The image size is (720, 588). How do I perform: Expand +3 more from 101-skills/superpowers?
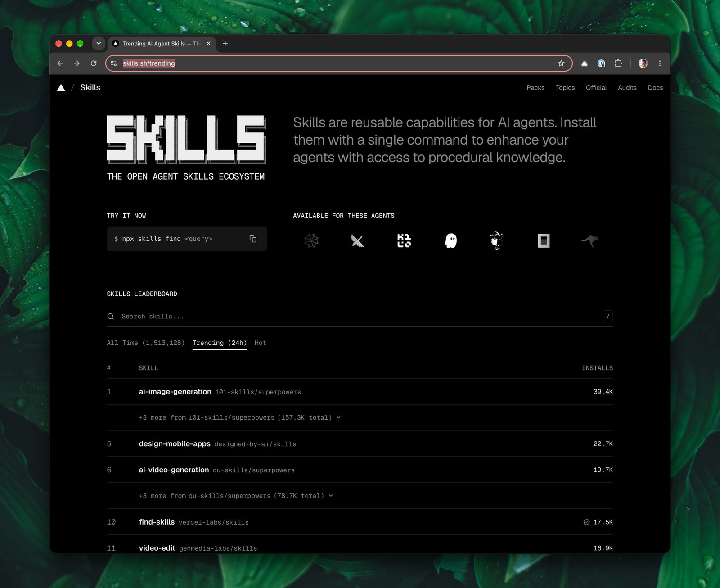240,417
